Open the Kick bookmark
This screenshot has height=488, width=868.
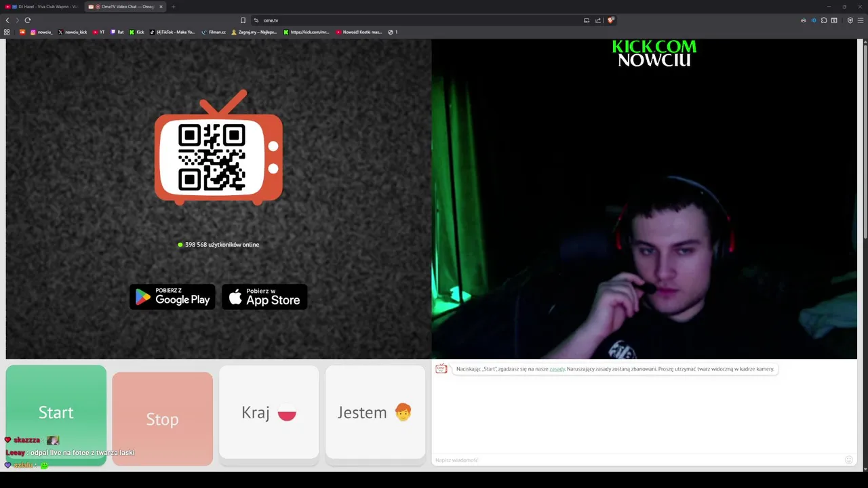tap(137, 32)
